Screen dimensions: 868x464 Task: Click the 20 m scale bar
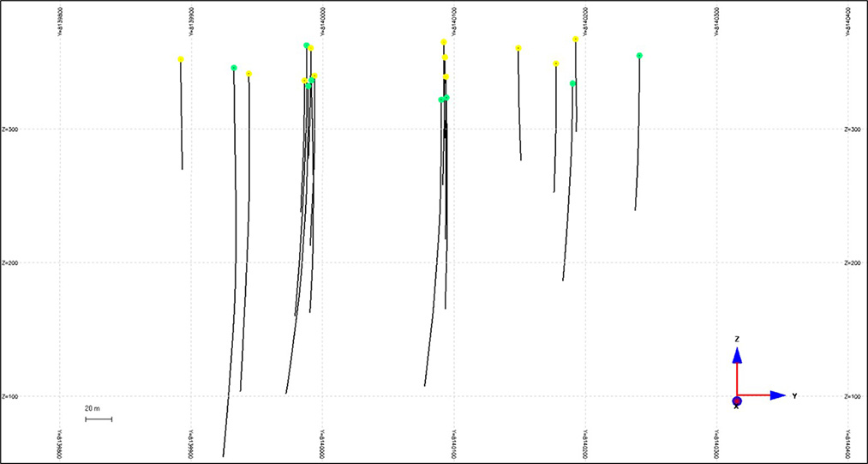(99, 419)
